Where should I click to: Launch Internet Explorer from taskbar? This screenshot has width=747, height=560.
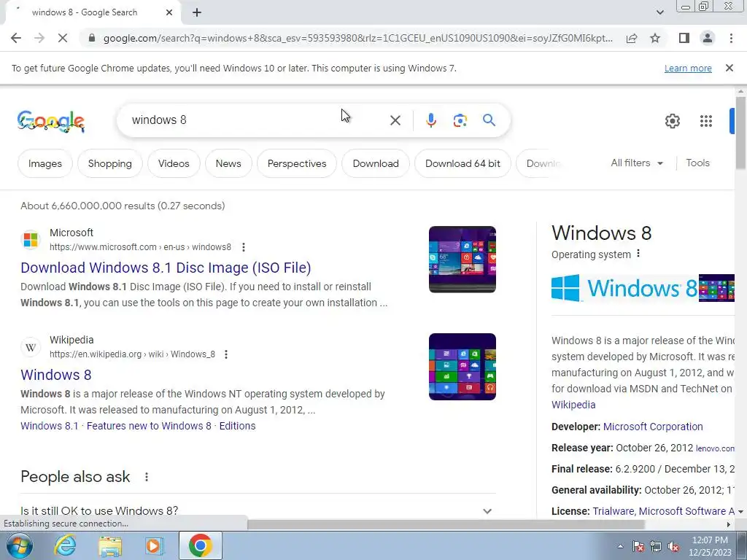[x=65, y=545]
